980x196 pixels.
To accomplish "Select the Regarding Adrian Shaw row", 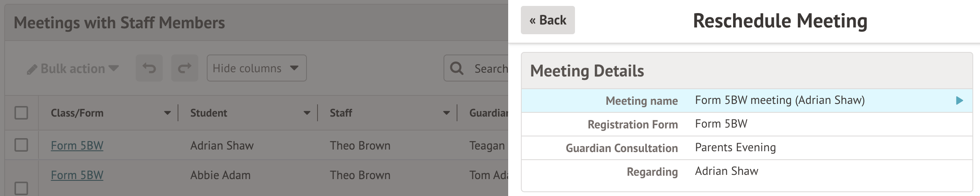I will tap(747, 171).
